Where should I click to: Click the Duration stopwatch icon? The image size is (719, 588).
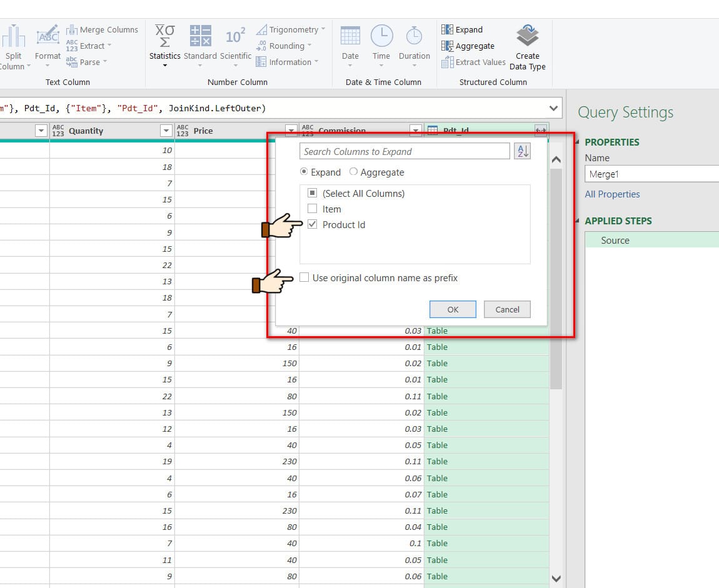414,37
